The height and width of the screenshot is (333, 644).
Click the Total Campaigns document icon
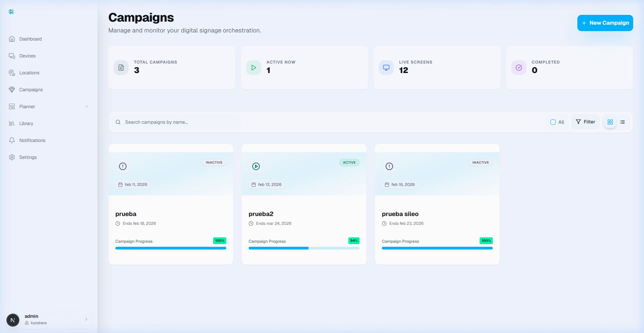click(x=121, y=68)
